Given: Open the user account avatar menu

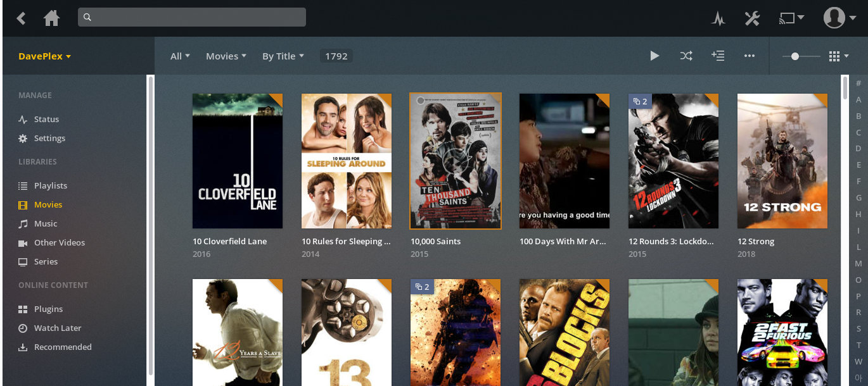Looking at the screenshot, I should (839, 18).
